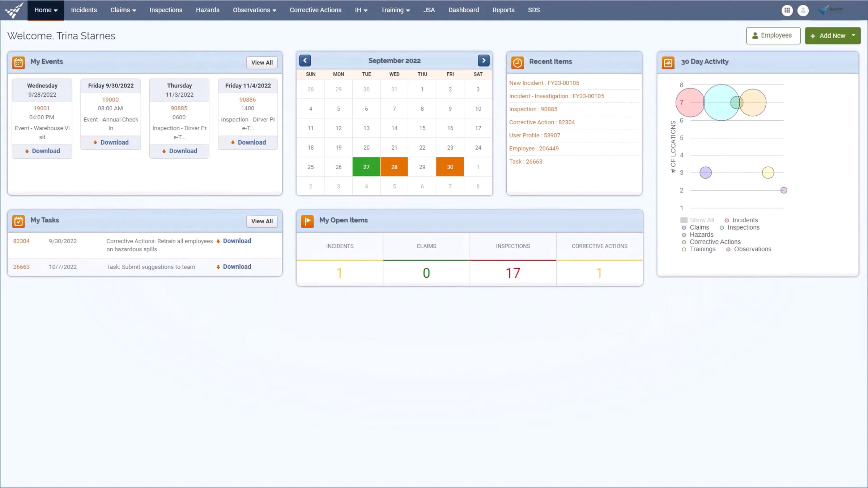The image size is (868, 488).
Task: Go to previous month in calendar
Action: click(305, 60)
